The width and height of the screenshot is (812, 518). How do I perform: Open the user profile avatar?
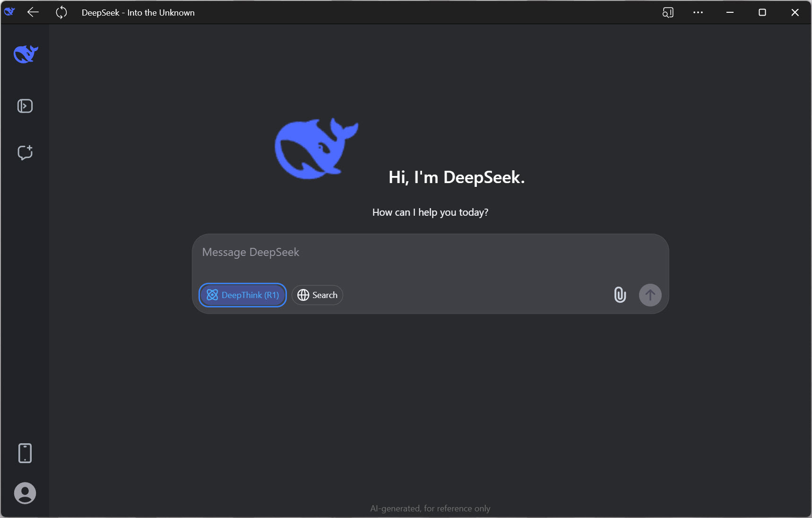tap(25, 493)
